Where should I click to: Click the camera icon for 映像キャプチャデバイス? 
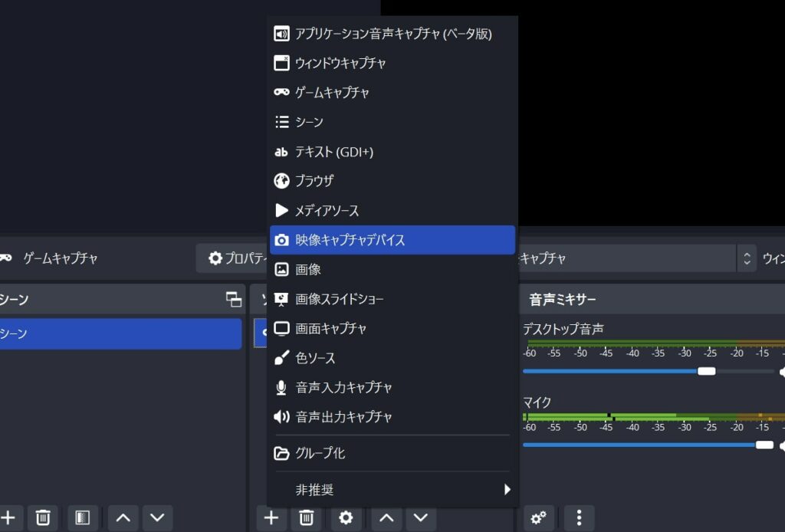[281, 240]
